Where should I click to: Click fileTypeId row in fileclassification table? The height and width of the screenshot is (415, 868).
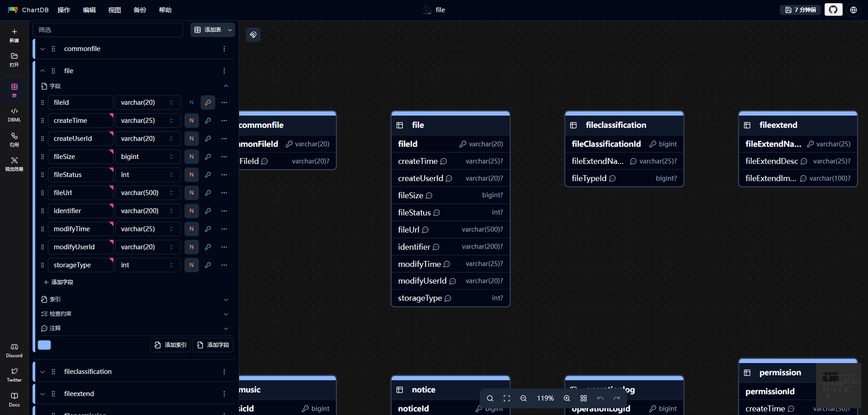click(624, 178)
